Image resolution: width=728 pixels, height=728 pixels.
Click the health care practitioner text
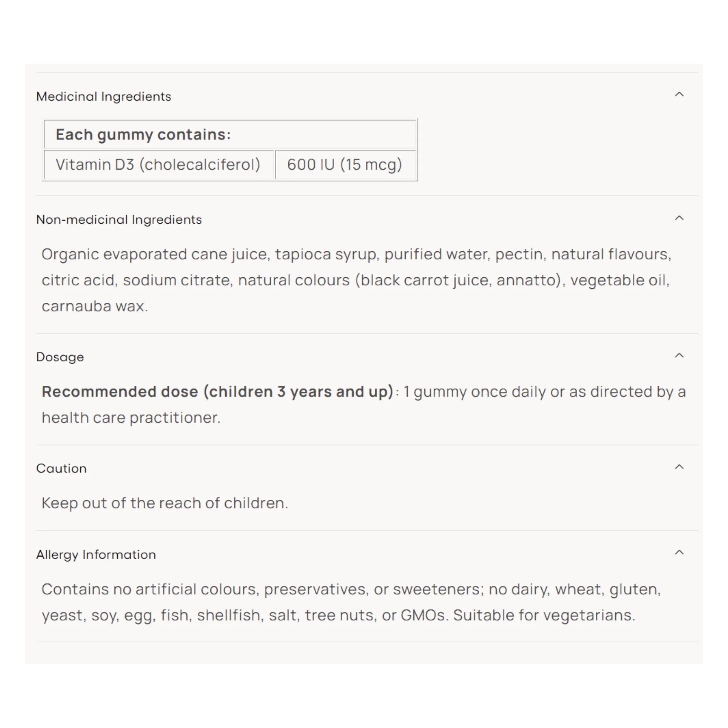point(131,418)
